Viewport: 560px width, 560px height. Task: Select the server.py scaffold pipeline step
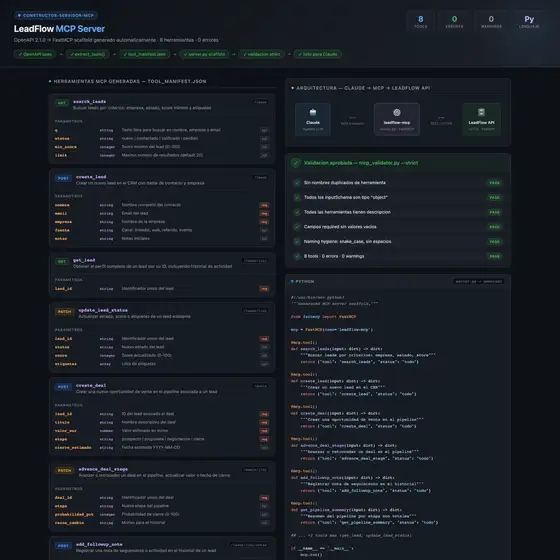[x=204, y=54]
